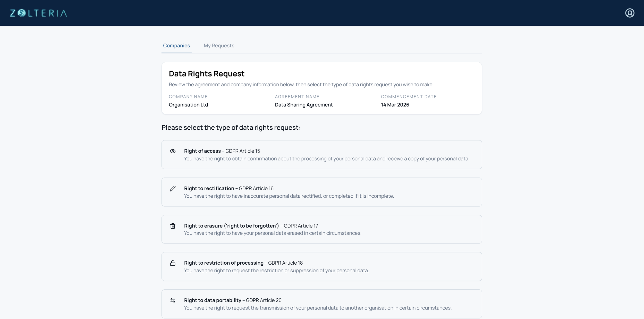This screenshot has height=319, width=644.
Task: Switch to the My Requests tab
Action: point(219,46)
